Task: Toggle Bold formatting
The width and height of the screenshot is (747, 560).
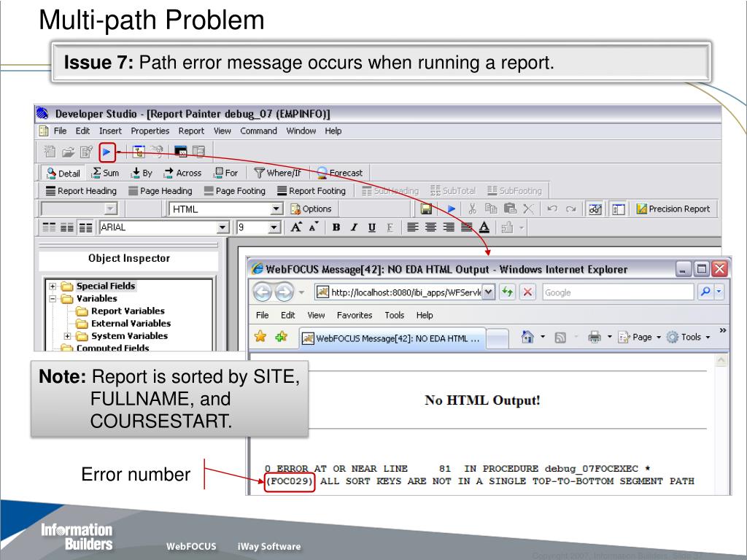Action: [x=336, y=227]
